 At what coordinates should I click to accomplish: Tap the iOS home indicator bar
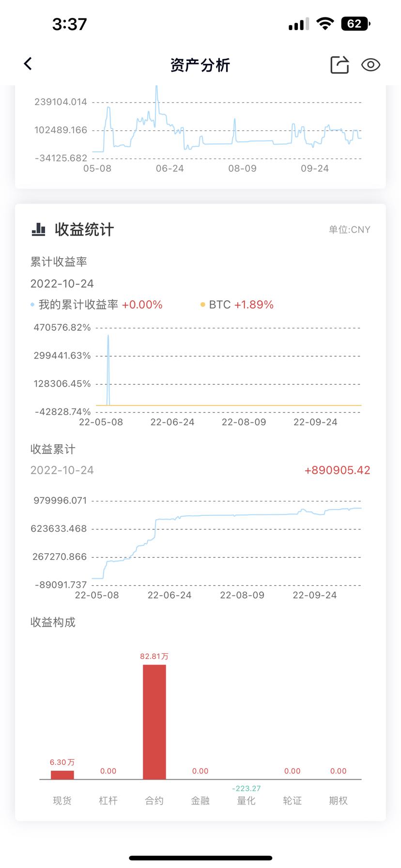click(x=200, y=858)
